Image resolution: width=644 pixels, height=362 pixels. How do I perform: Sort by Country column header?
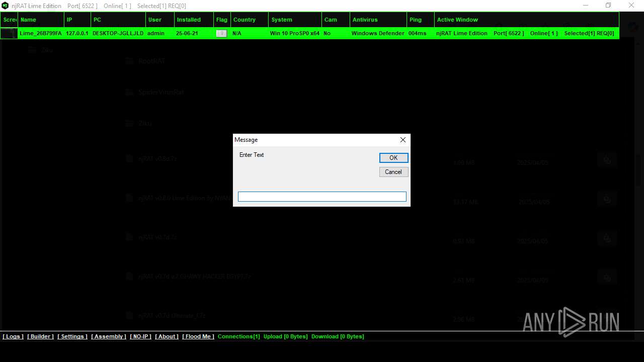click(x=250, y=20)
